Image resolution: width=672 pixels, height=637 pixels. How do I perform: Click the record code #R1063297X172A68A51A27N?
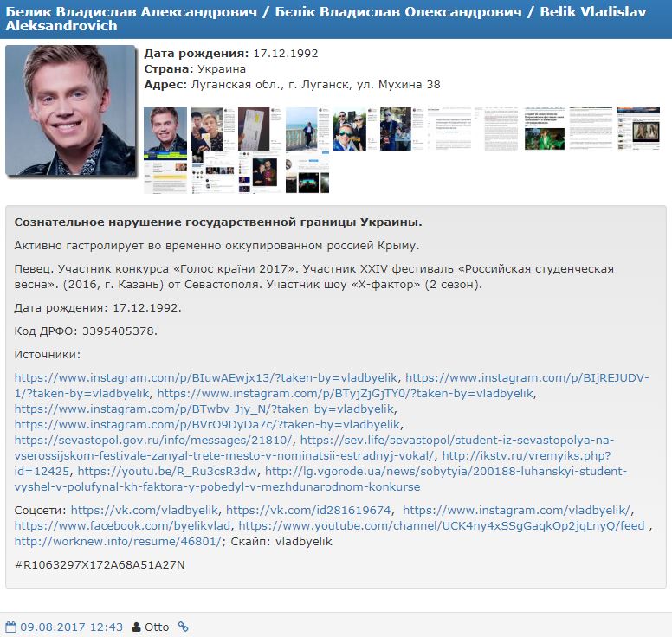coord(100,564)
